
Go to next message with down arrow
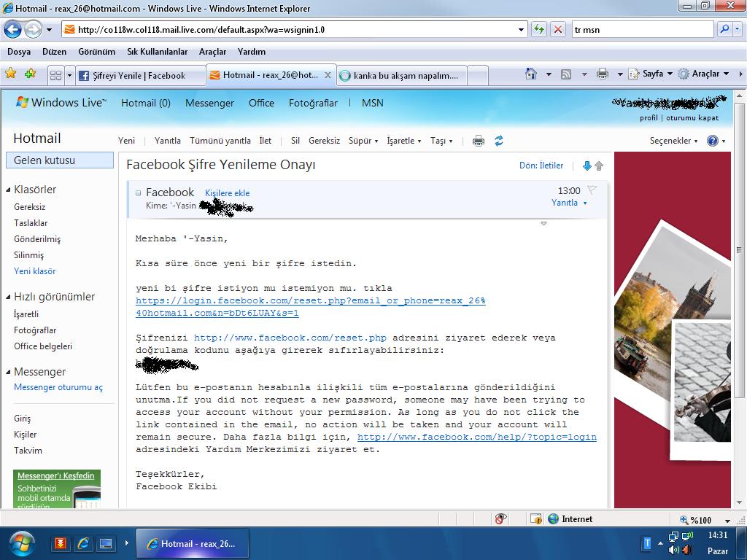click(587, 166)
